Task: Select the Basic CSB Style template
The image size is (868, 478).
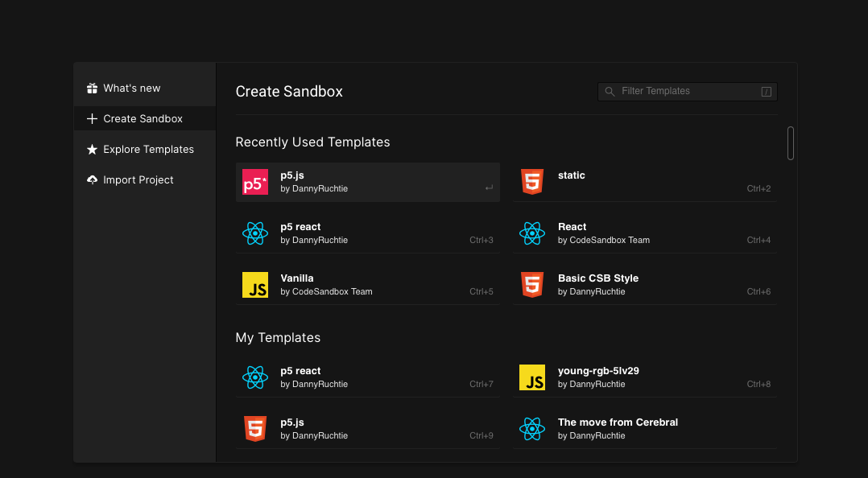Action: (x=644, y=285)
